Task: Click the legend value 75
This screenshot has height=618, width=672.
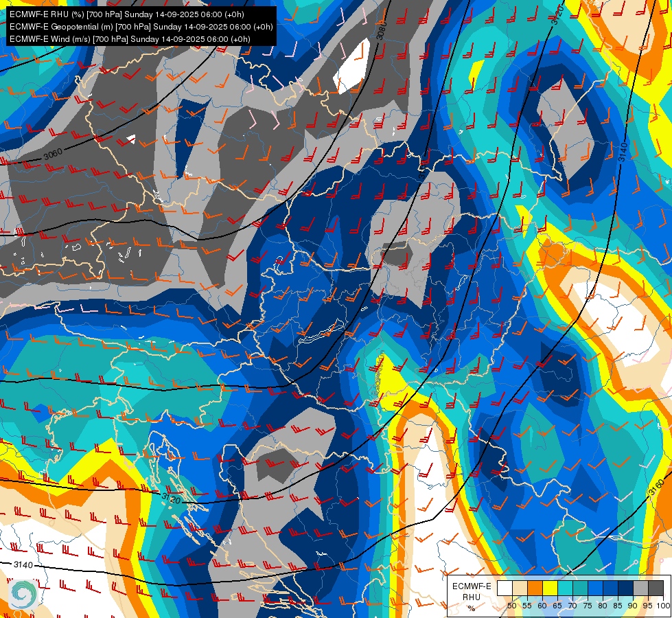Action: (x=588, y=606)
